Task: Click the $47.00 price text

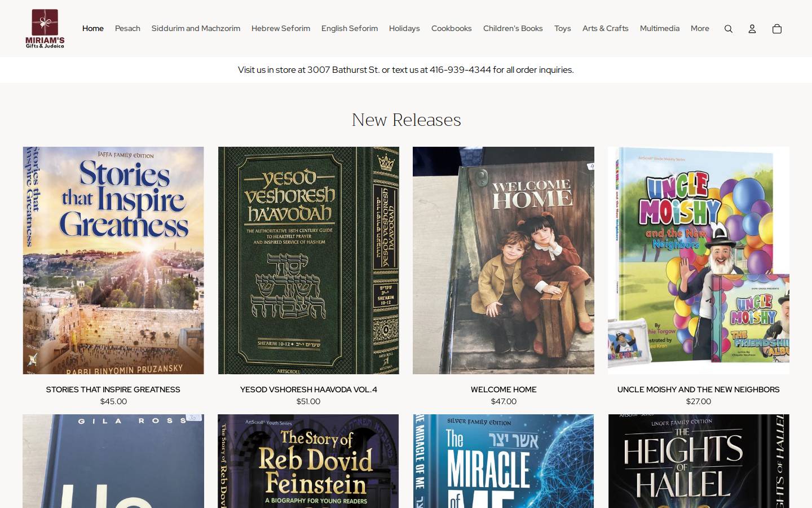Action: point(504,401)
